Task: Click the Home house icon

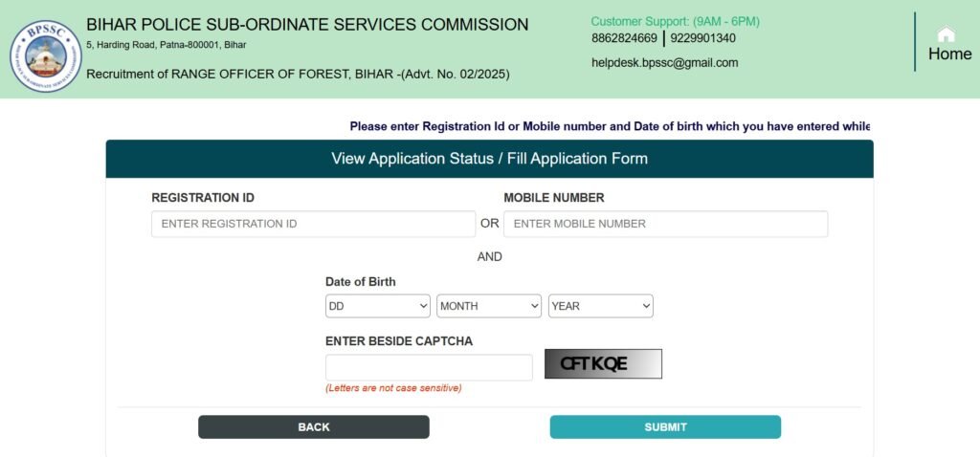Action: tap(947, 33)
